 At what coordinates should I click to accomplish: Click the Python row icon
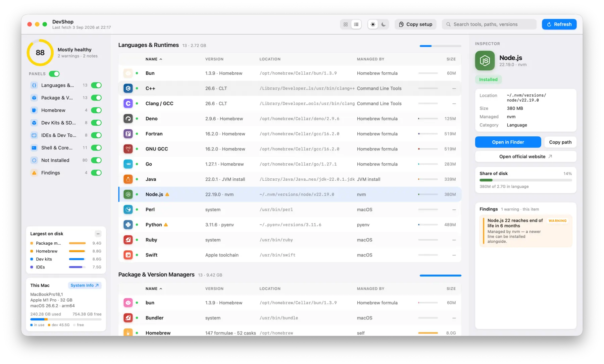click(x=128, y=225)
